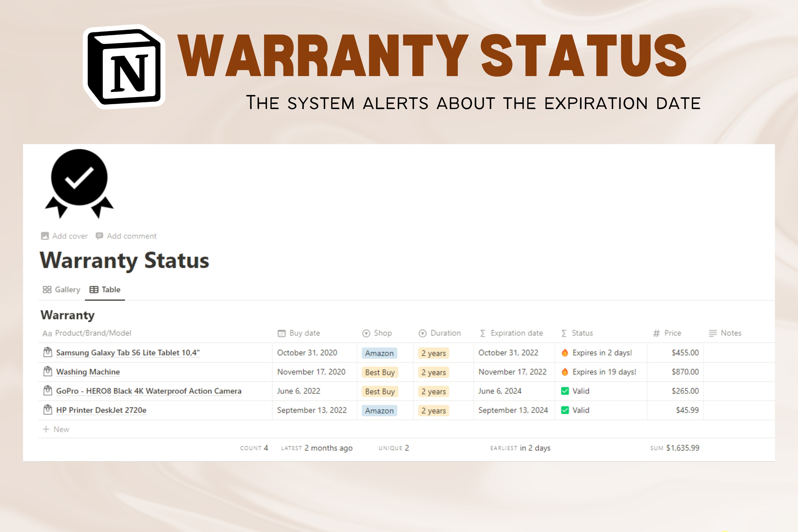Click the fire status icon on Samsung tablet row
Viewport: 798px width, 532px height.
pos(564,353)
